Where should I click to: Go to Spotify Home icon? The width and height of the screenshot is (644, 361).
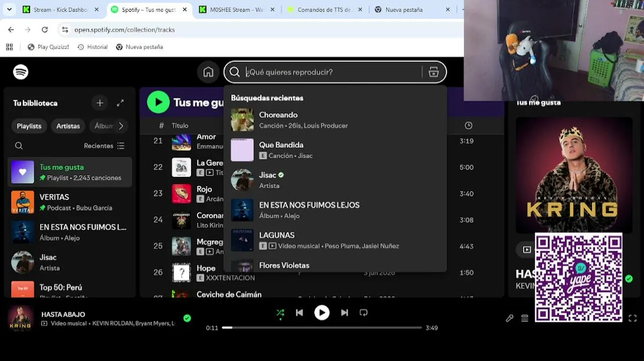click(208, 72)
